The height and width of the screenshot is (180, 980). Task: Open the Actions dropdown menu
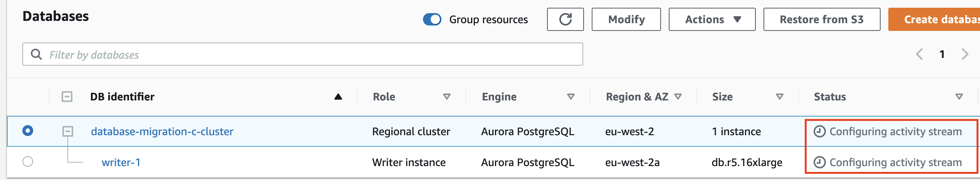pos(712,19)
